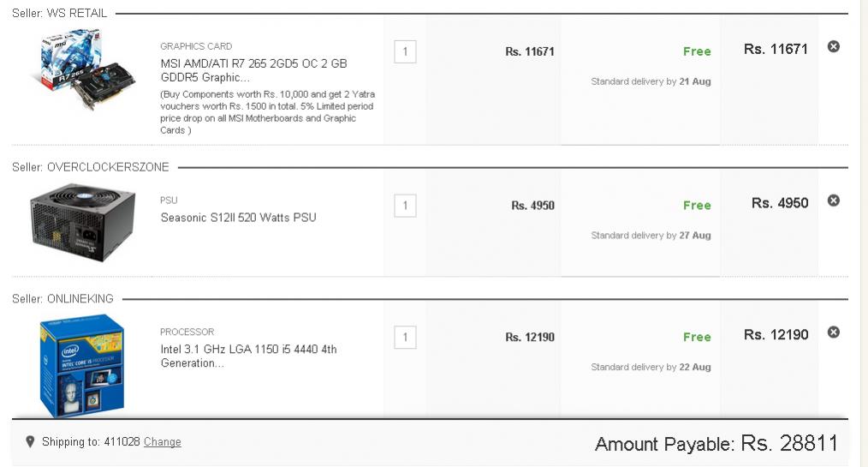Click the Yatra vouchers offer text
Image resolution: width=868 pixels, height=467 pixels.
pyautogui.click(x=268, y=112)
